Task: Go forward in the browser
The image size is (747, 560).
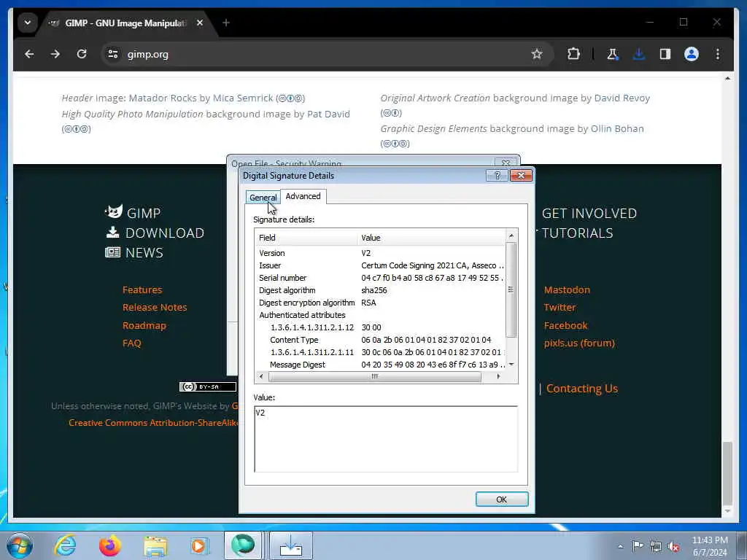Action: coord(55,54)
